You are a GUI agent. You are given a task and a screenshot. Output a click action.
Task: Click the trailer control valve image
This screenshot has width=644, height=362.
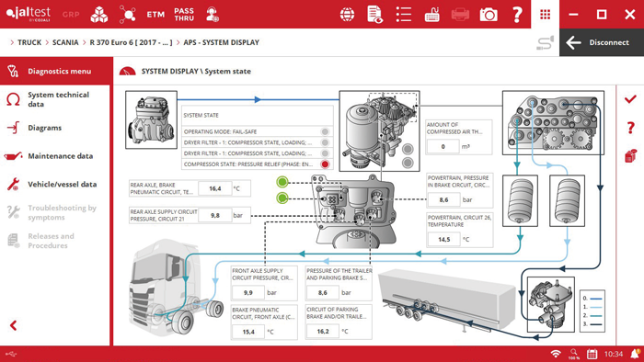tap(551, 305)
